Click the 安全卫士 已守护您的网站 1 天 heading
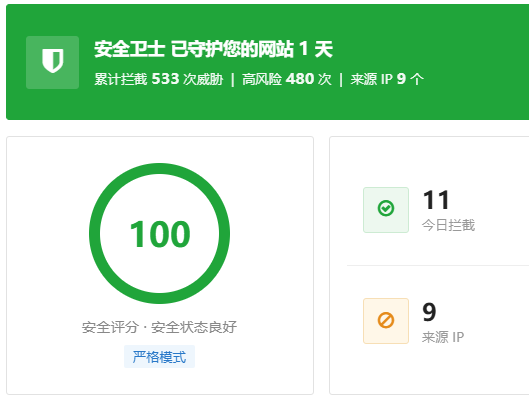The image size is (529, 403). click(x=214, y=49)
